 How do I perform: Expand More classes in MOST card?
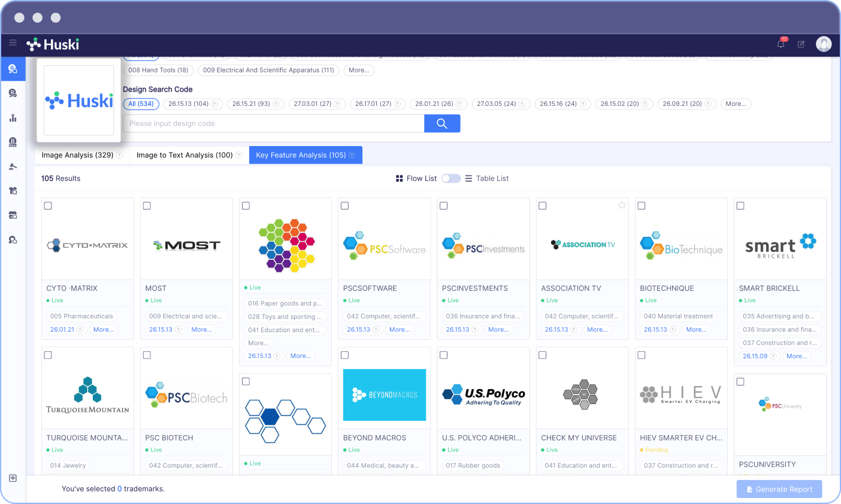[x=201, y=330]
